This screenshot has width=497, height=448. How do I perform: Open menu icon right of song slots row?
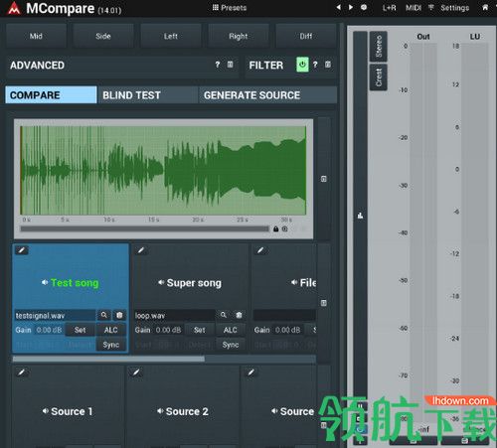(x=324, y=303)
